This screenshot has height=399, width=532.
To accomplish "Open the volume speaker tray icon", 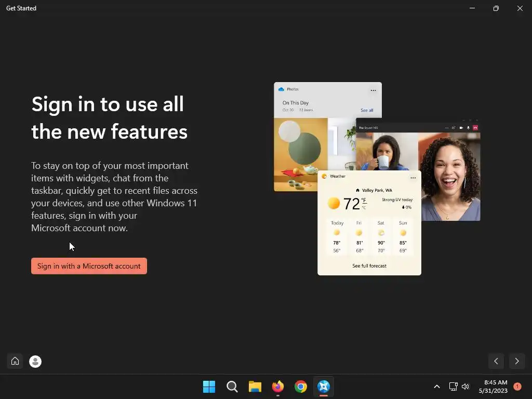I will pyautogui.click(x=465, y=387).
